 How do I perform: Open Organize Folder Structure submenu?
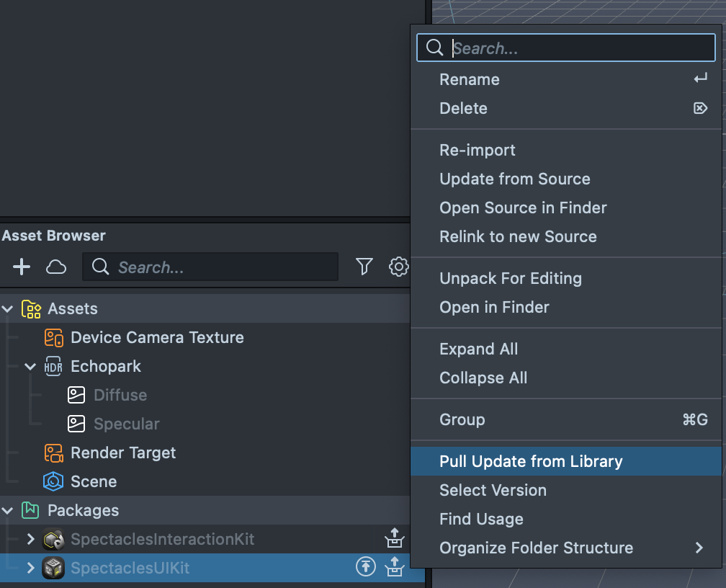[x=536, y=548]
